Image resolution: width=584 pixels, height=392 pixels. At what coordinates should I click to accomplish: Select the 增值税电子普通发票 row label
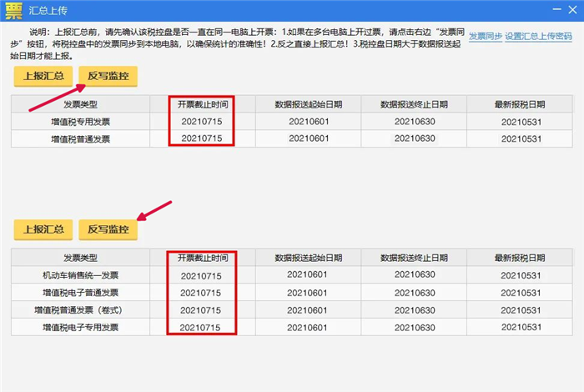point(80,293)
